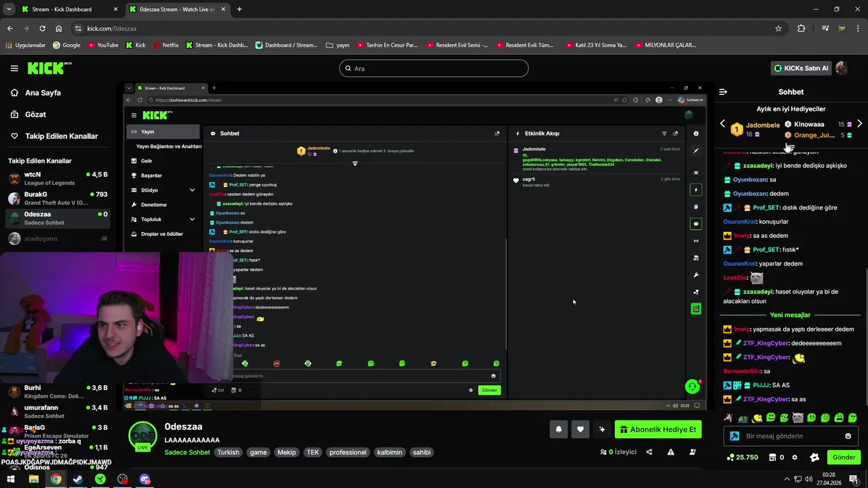This screenshot has width=868, height=488.
Task: Open the YouTube bookmark
Action: (x=102, y=45)
